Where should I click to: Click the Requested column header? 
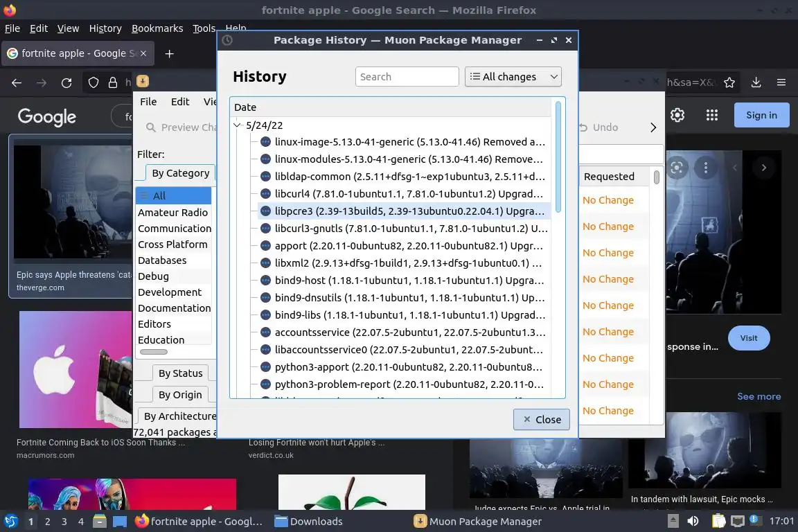click(615, 177)
